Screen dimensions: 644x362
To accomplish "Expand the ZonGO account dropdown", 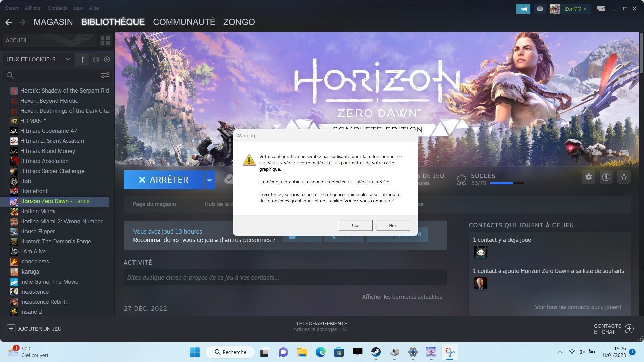I will pos(585,9).
